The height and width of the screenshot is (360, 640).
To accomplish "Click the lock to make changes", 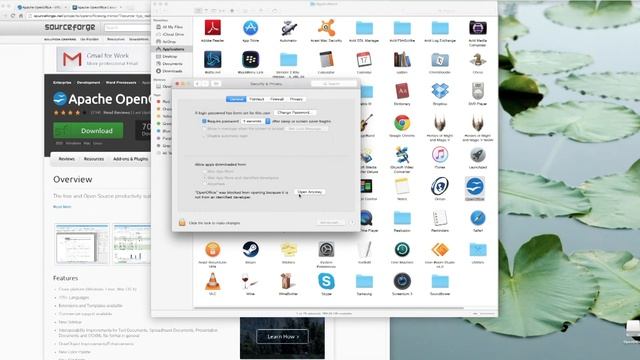I will pyautogui.click(x=182, y=222).
